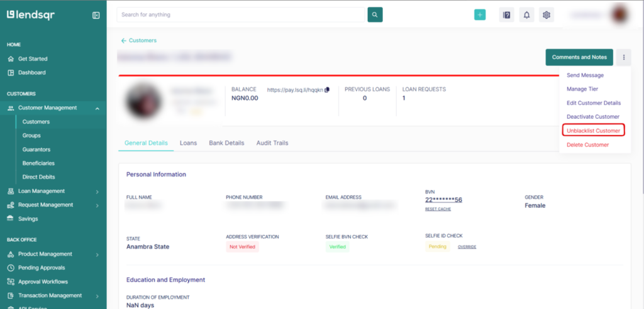The height and width of the screenshot is (309, 644).
Task: Choose Deactivate Customer option
Action: [592, 117]
